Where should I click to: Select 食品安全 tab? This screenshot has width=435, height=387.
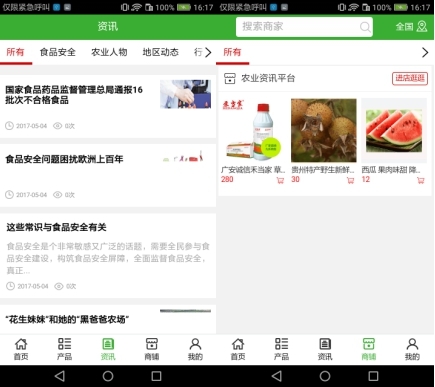[x=58, y=52]
